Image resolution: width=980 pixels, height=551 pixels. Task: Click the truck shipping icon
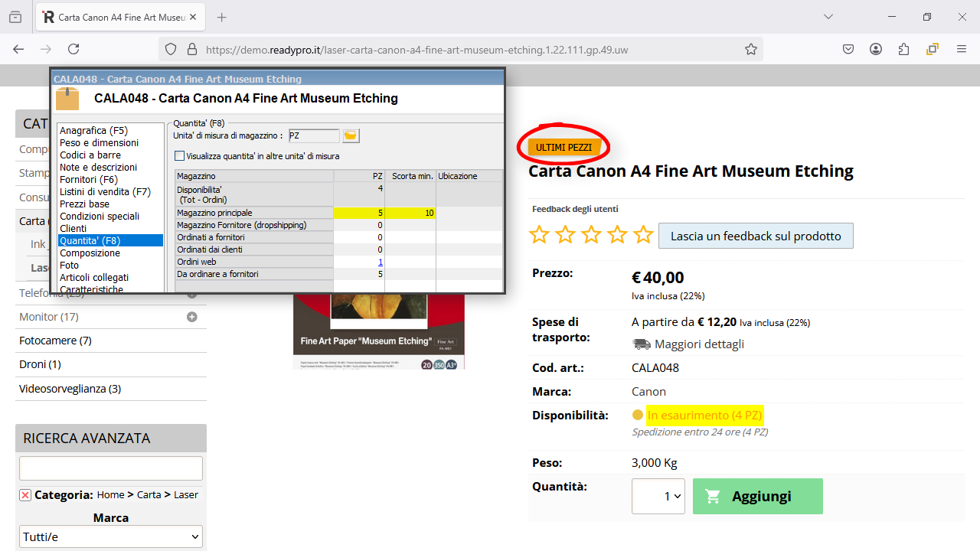point(642,344)
